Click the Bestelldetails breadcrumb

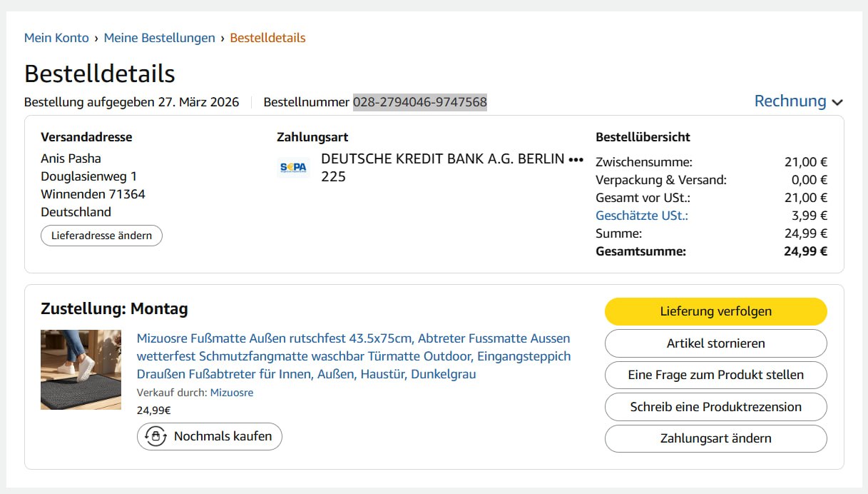click(267, 38)
